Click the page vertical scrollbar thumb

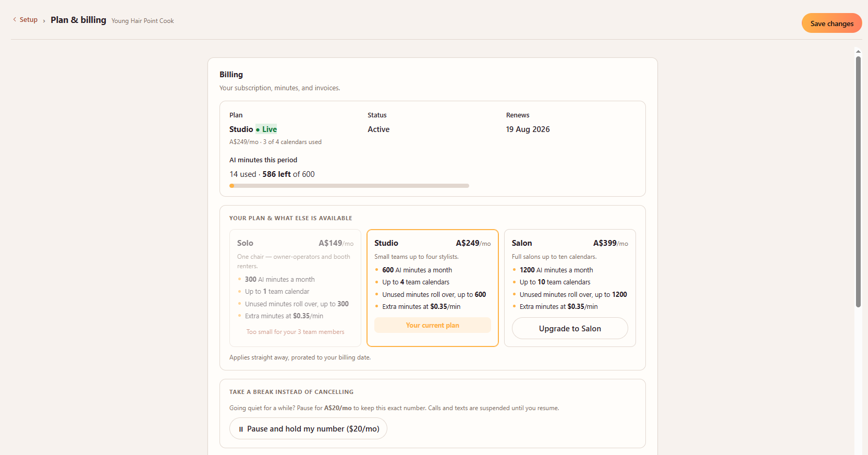[858, 182]
